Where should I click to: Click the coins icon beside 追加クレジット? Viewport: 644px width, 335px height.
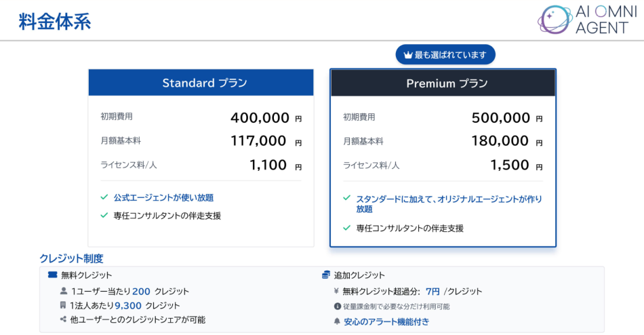coord(325,275)
